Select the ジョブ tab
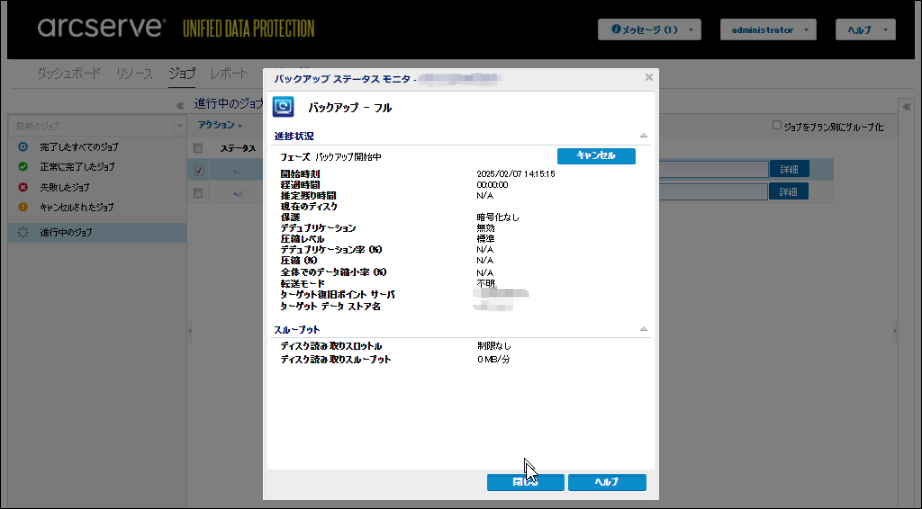922x509 pixels. [x=182, y=73]
